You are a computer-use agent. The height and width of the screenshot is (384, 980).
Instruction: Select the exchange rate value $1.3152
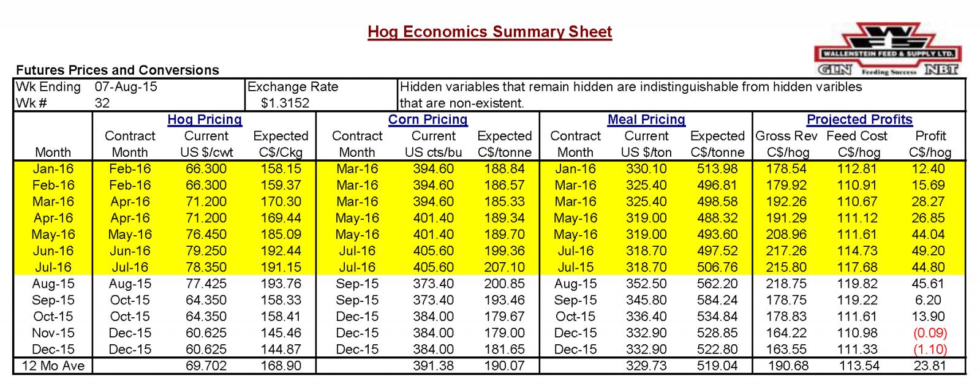(285, 103)
